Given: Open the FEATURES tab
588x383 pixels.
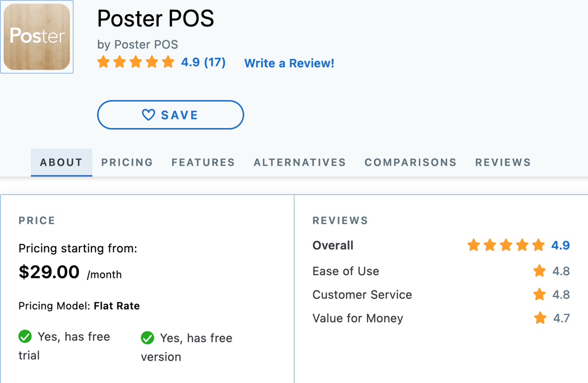Looking at the screenshot, I should click(203, 162).
